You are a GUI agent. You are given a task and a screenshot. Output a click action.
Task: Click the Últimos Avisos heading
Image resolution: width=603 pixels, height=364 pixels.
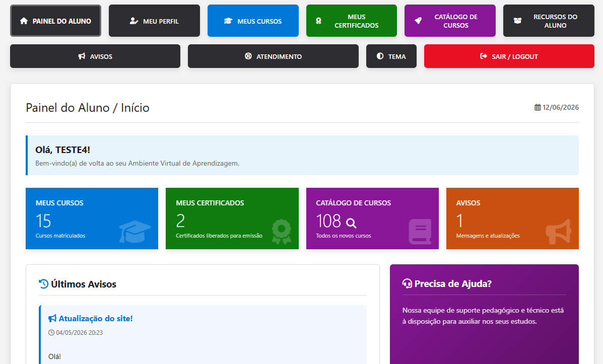(84, 284)
